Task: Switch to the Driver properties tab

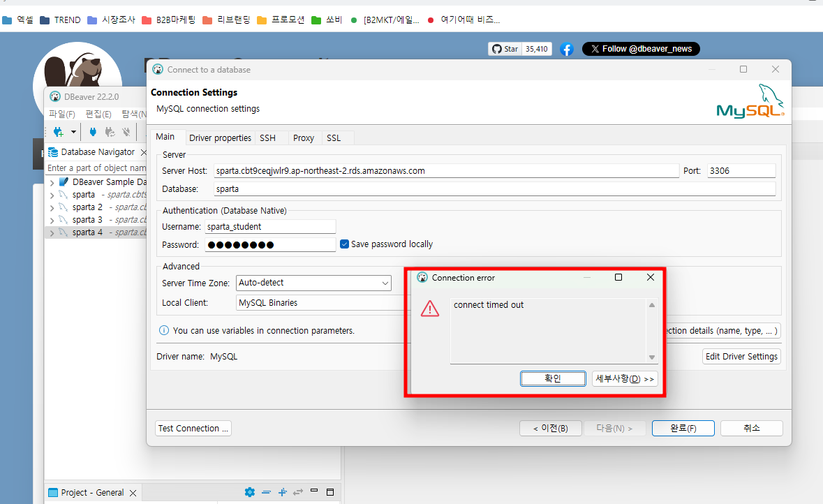Action: pyautogui.click(x=220, y=138)
